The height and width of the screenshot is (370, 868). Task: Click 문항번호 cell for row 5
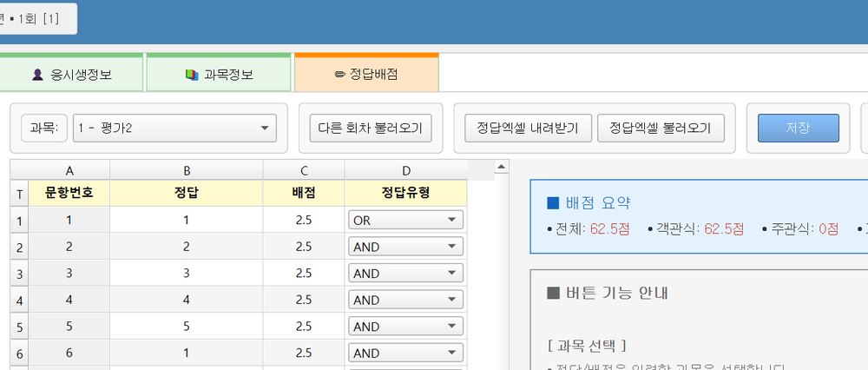pos(69,327)
